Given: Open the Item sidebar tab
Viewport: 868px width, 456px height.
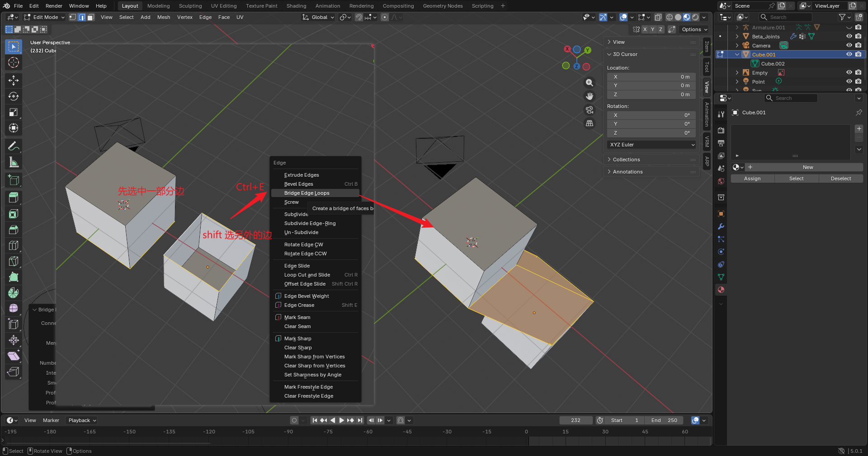Looking at the screenshot, I should tap(707, 47).
